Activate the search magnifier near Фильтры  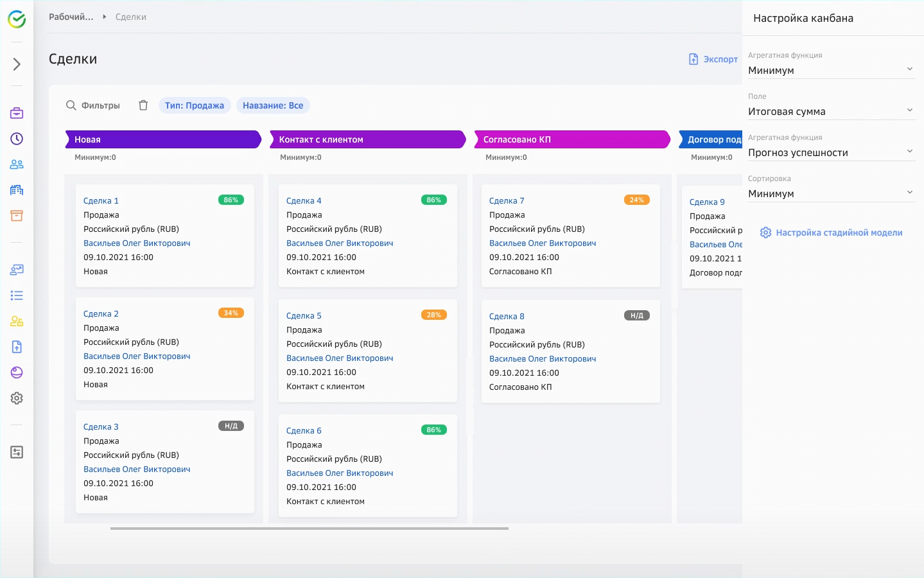(x=71, y=105)
